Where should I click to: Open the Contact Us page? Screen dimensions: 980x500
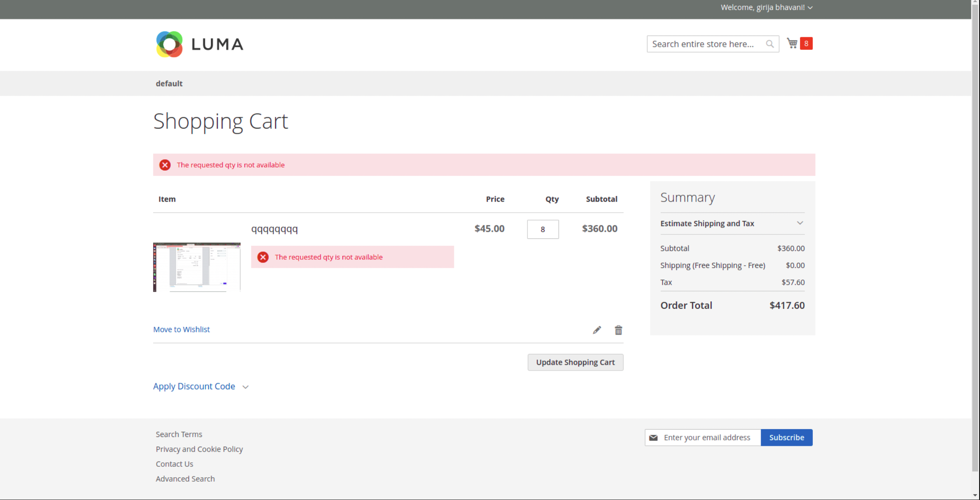pos(174,464)
